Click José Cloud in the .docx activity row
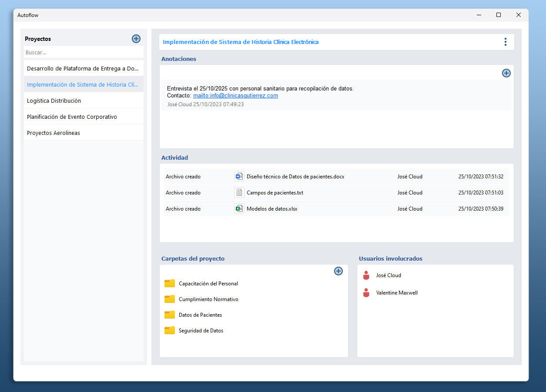 pyautogui.click(x=410, y=177)
